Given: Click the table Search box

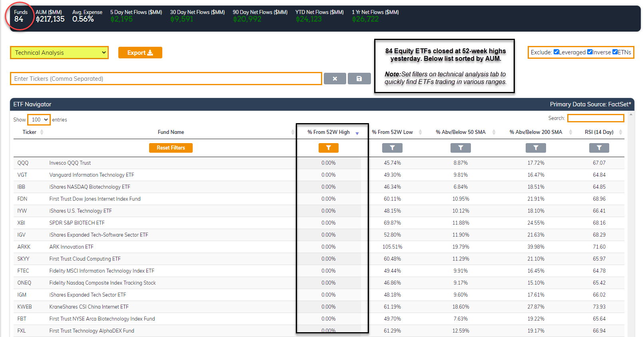Looking at the screenshot, I should [x=596, y=118].
